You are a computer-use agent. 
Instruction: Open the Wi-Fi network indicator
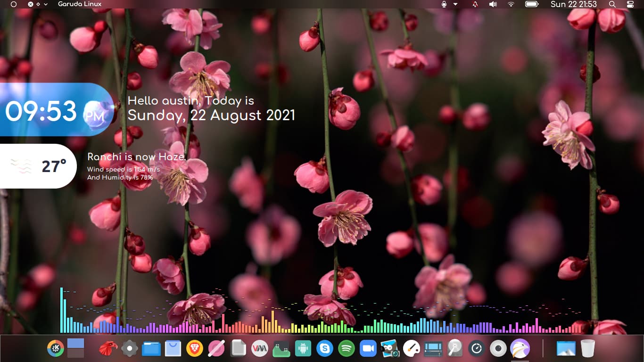tap(511, 4)
